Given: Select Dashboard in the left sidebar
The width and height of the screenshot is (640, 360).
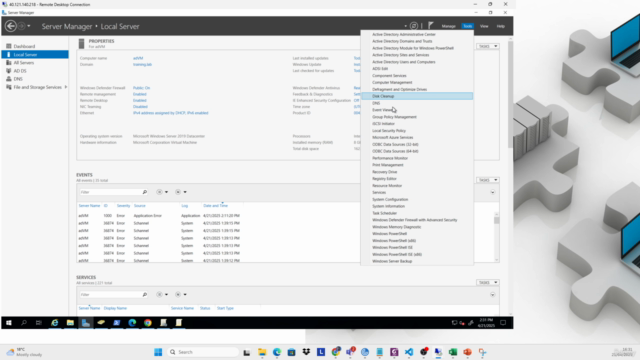Looking at the screenshot, I should [24, 46].
